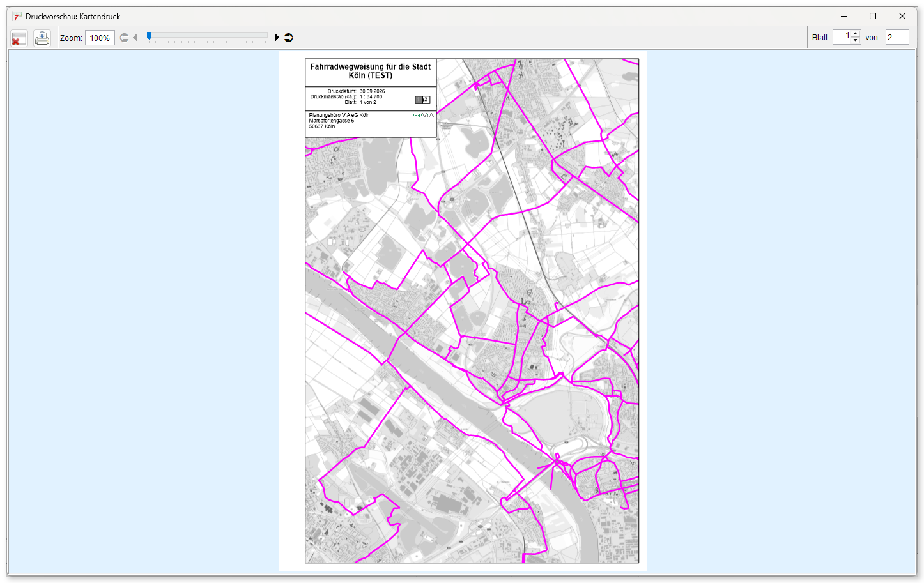924x583 pixels.
Task: Click the black right triangle to increase zoom
Action: (277, 38)
